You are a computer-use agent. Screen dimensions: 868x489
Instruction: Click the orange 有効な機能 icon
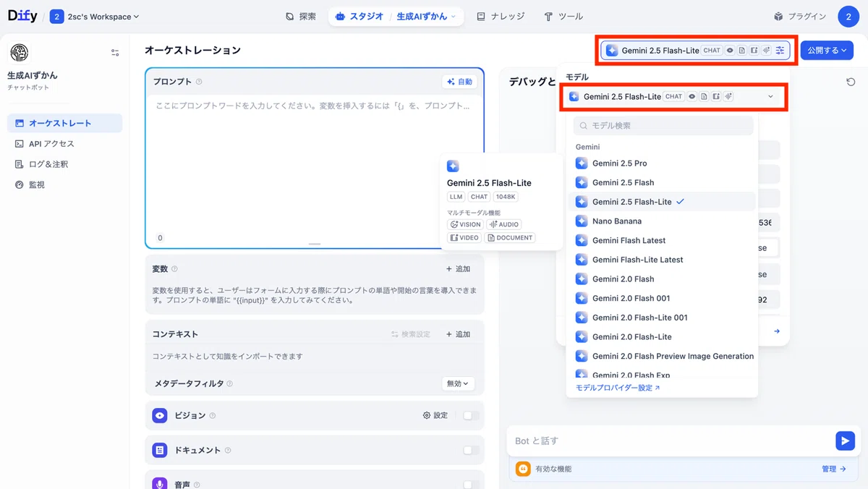click(x=523, y=469)
